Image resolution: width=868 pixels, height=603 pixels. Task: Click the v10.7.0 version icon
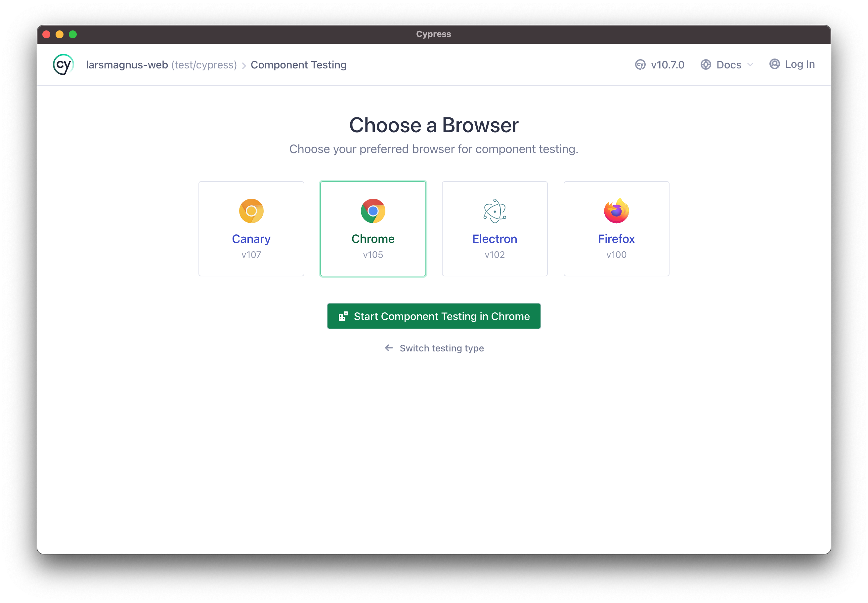pos(640,64)
